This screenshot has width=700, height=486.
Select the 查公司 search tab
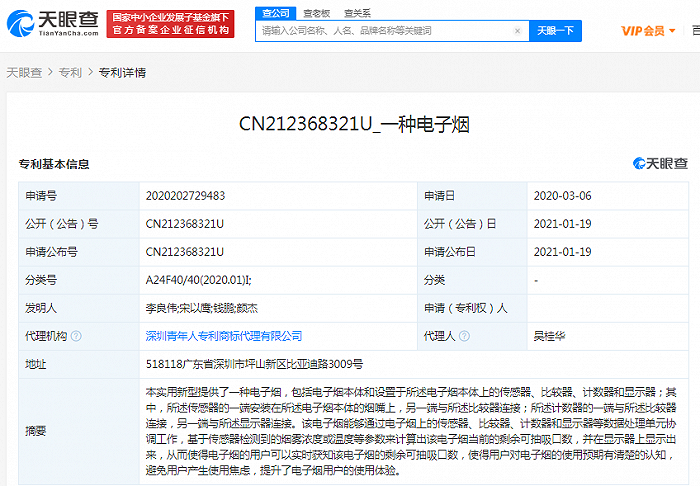point(275,13)
